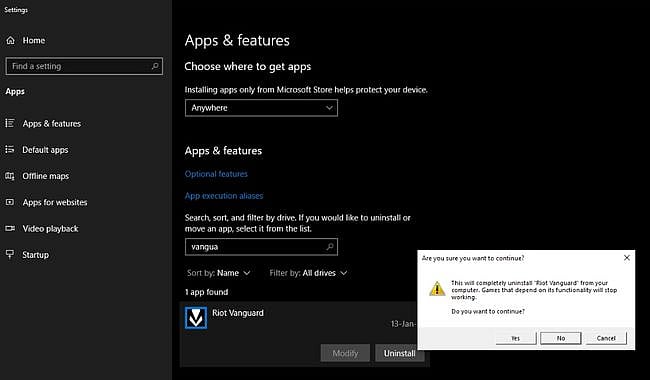
Task: Click the Uninstall button for Riot Vanguard
Action: point(399,353)
